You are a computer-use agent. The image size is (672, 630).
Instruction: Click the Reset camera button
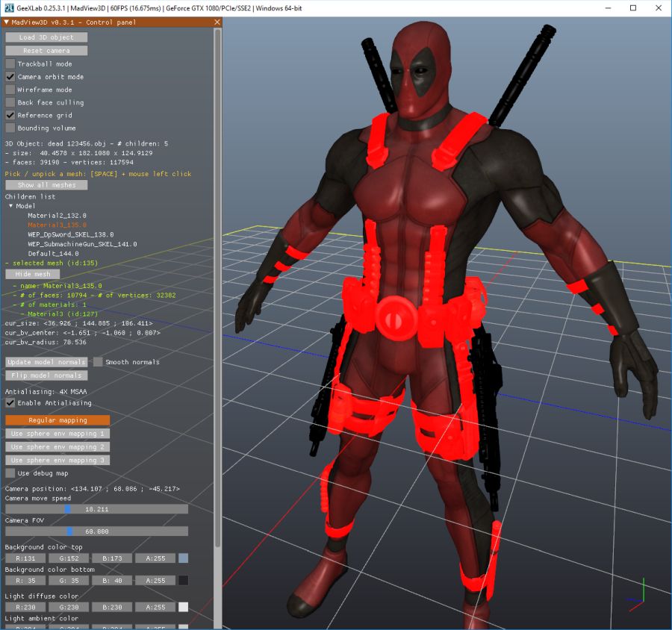(x=46, y=51)
